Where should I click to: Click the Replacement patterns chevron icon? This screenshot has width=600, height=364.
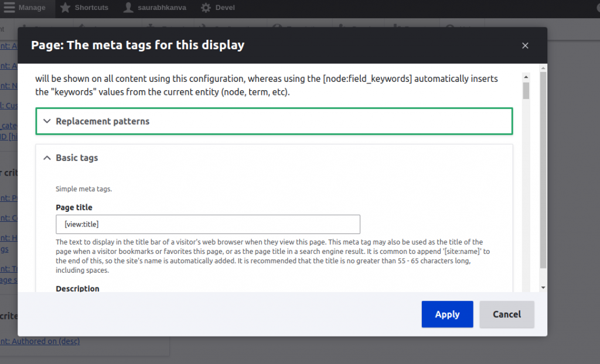coord(47,121)
